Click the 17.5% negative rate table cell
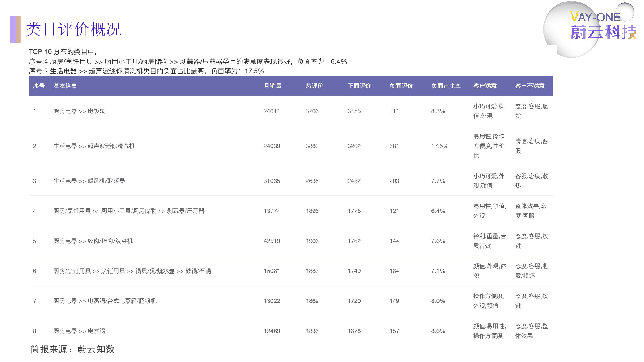Screen dimensions: 644x362 (x=440, y=146)
